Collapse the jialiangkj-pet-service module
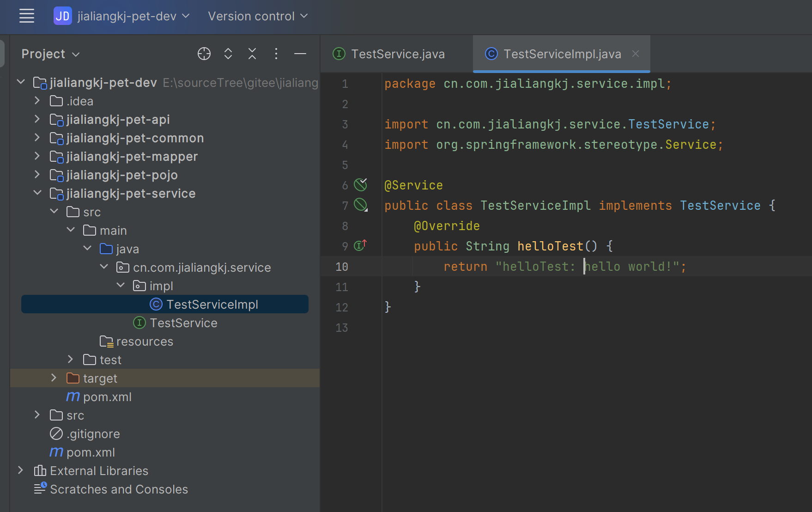 point(37,193)
